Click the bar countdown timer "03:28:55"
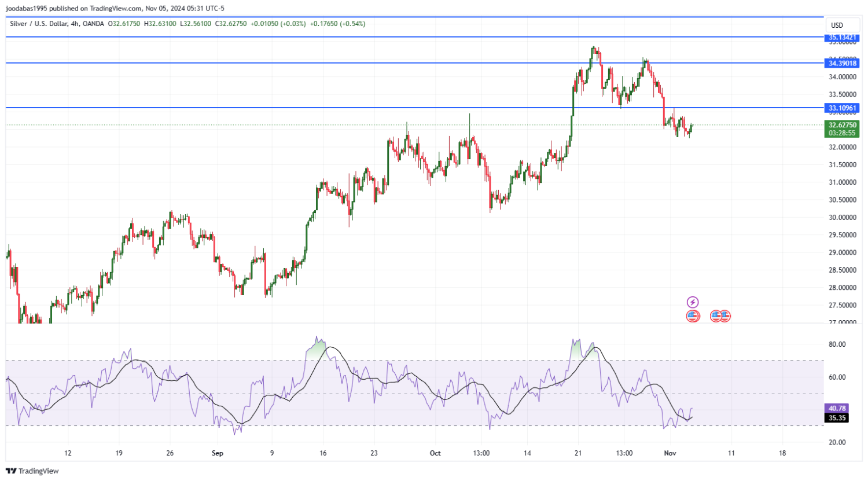This screenshot has width=868, height=481. 843,133
